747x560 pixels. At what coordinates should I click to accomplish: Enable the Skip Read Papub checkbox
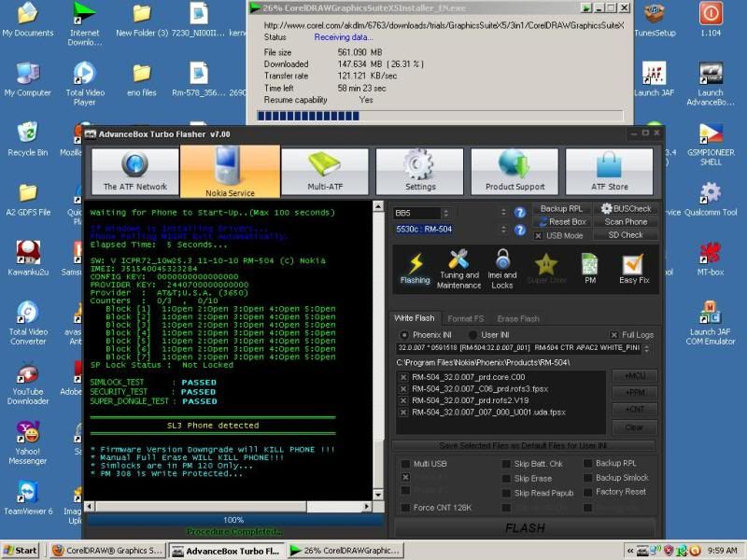506,494
